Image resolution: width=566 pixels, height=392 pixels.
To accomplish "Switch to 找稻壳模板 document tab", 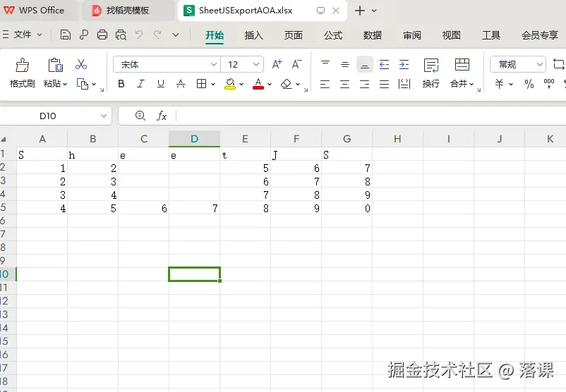I will coord(127,11).
